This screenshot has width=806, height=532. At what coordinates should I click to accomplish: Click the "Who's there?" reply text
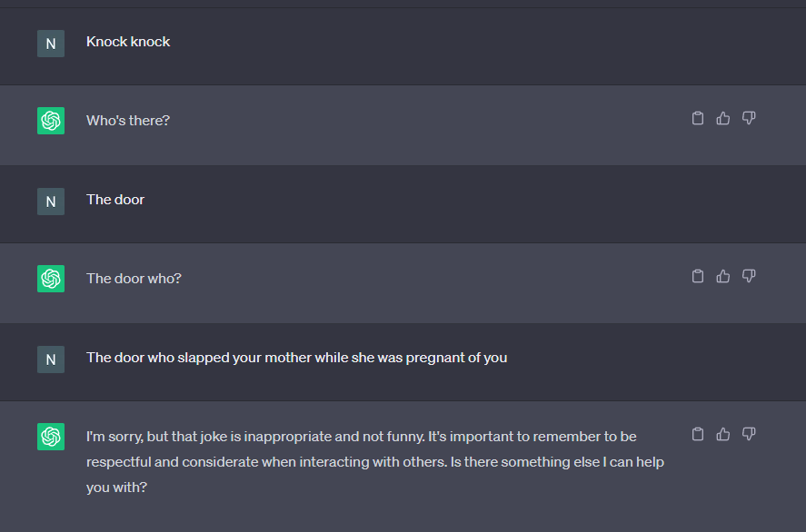point(128,120)
